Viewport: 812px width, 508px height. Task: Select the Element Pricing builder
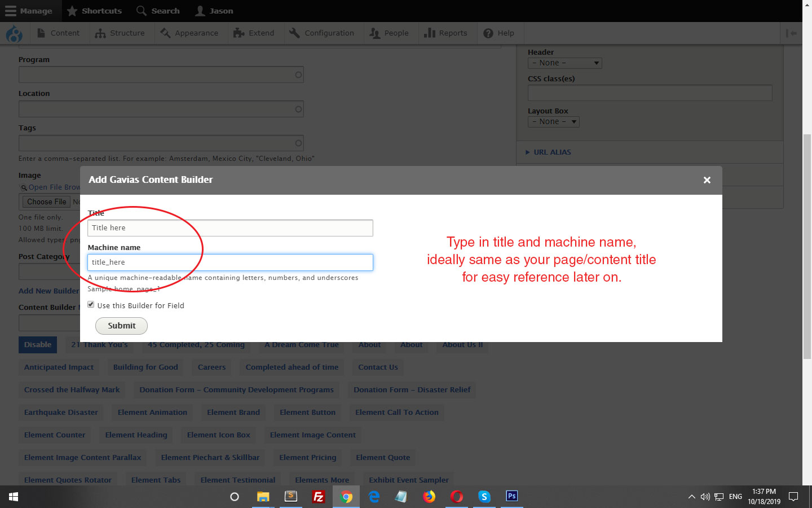307,458
